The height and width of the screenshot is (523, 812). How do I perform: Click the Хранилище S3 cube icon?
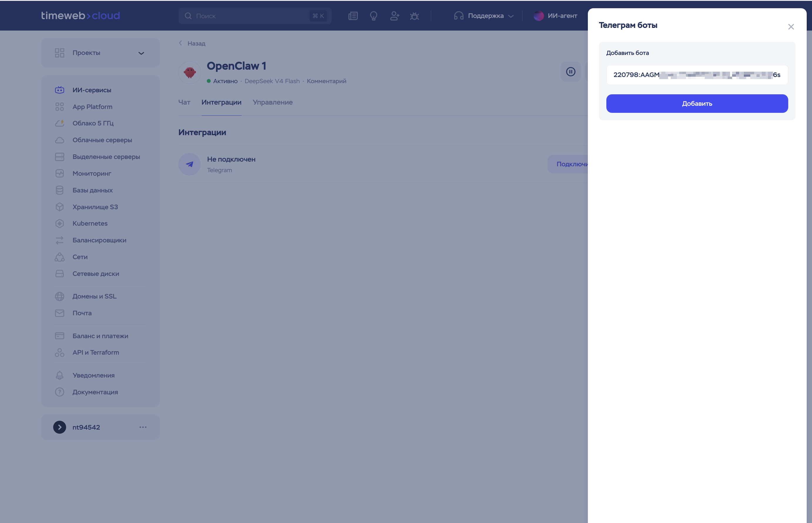[x=60, y=207]
